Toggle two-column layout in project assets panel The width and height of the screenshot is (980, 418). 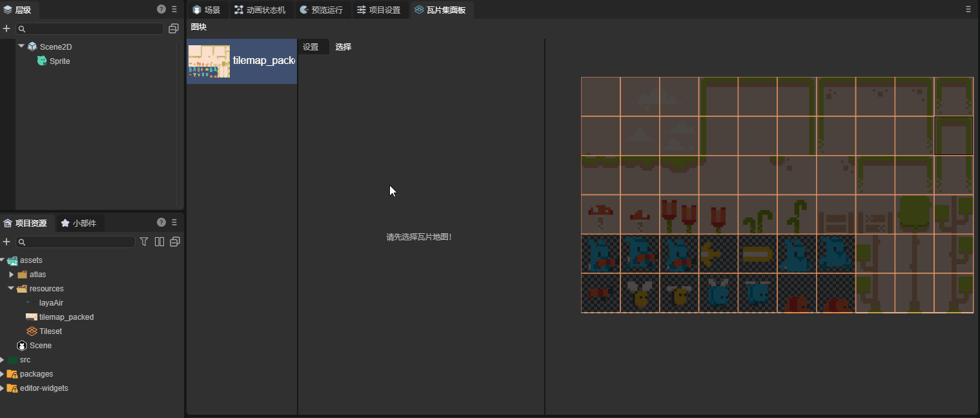pos(159,242)
